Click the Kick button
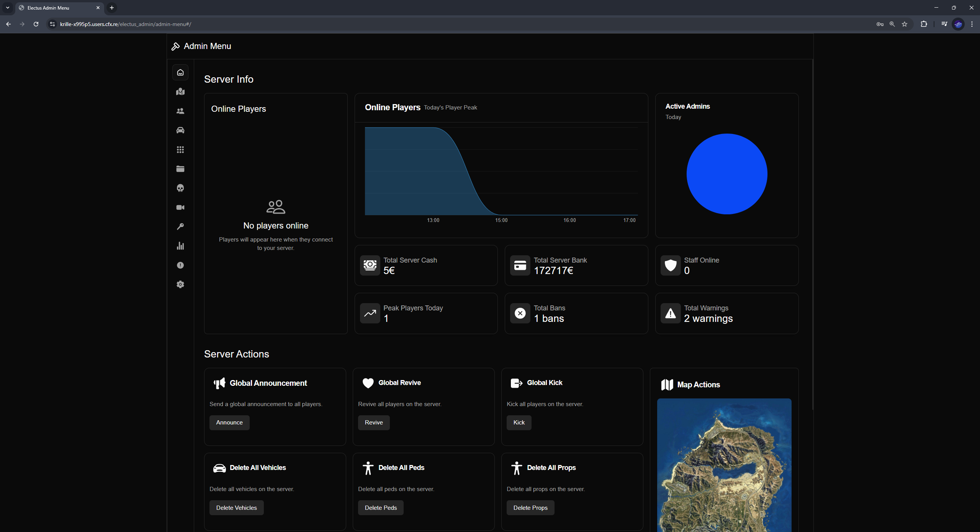 pyautogui.click(x=519, y=423)
